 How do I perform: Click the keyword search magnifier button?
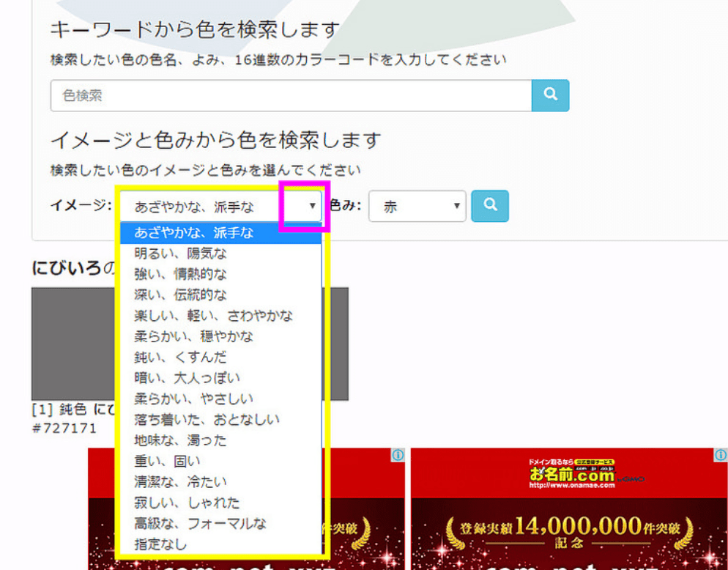550,95
